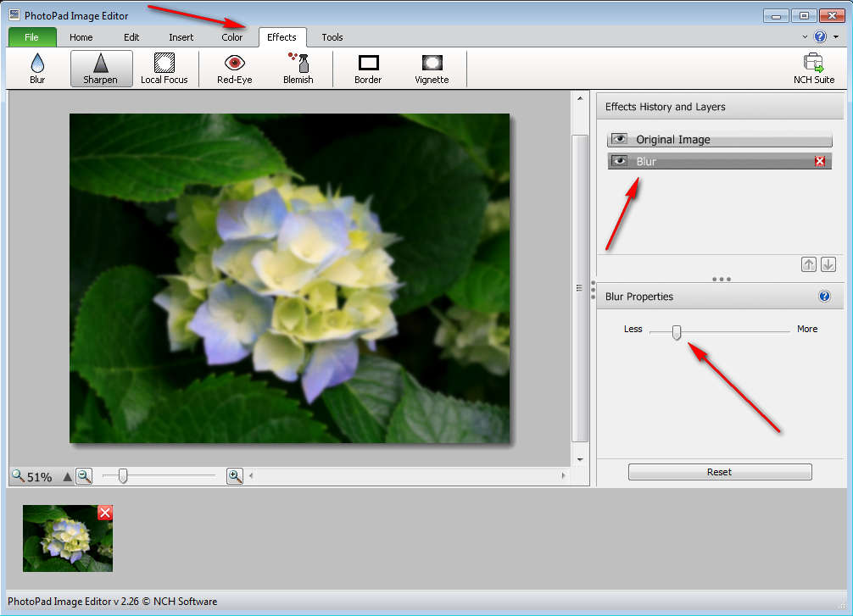Delete the Blur layer with red X

pyautogui.click(x=820, y=161)
